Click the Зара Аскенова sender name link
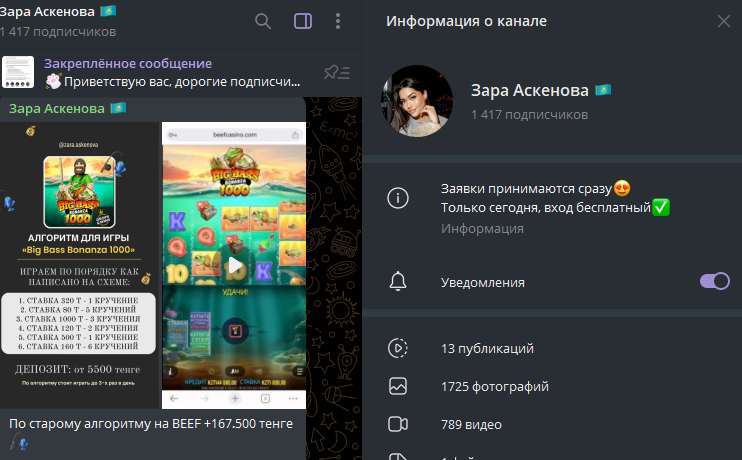742x460 pixels. [56, 109]
